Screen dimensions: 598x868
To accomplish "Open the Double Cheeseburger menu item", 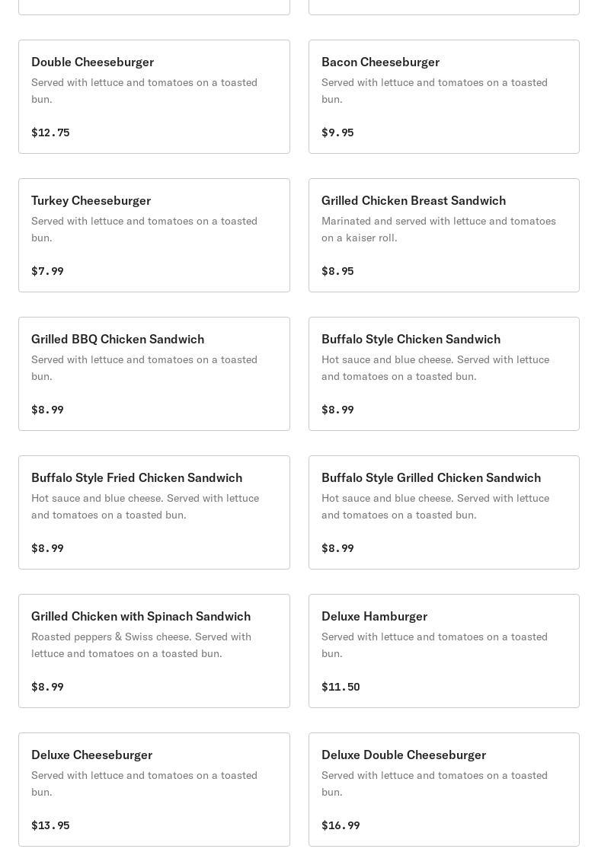I will [x=92, y=62].
